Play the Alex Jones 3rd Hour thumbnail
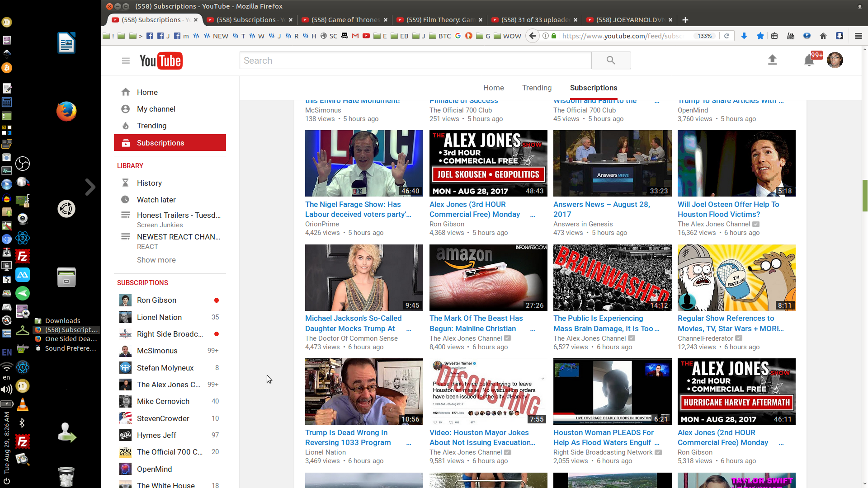This screenshot has width=868, height=488. [488, 163]
